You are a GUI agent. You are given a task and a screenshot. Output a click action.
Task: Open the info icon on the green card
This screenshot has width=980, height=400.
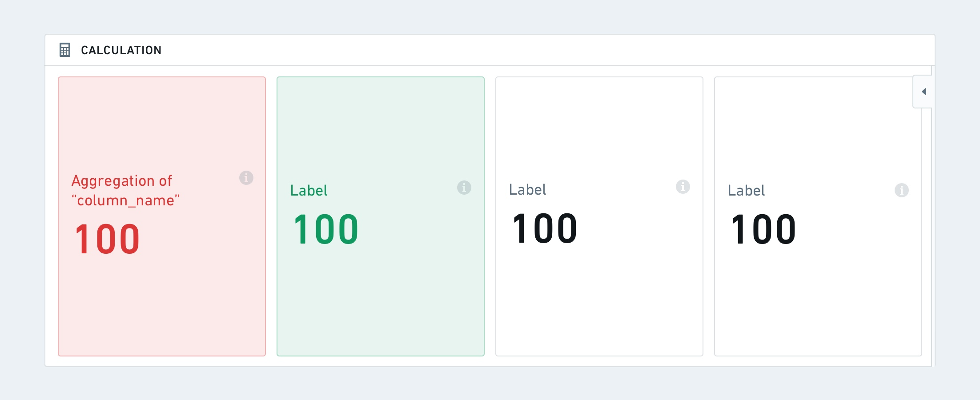tap(464, 188)
